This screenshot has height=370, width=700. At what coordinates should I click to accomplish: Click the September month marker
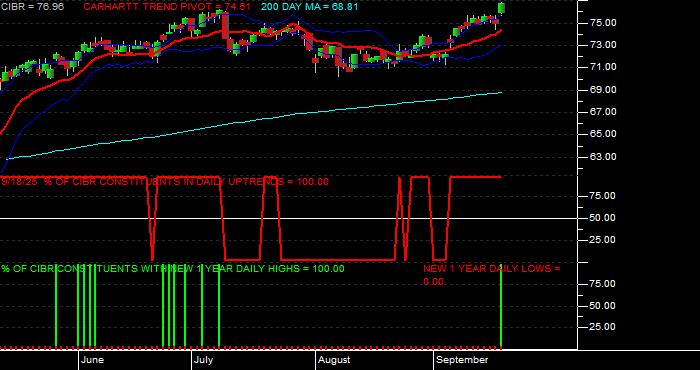(462, 360)
